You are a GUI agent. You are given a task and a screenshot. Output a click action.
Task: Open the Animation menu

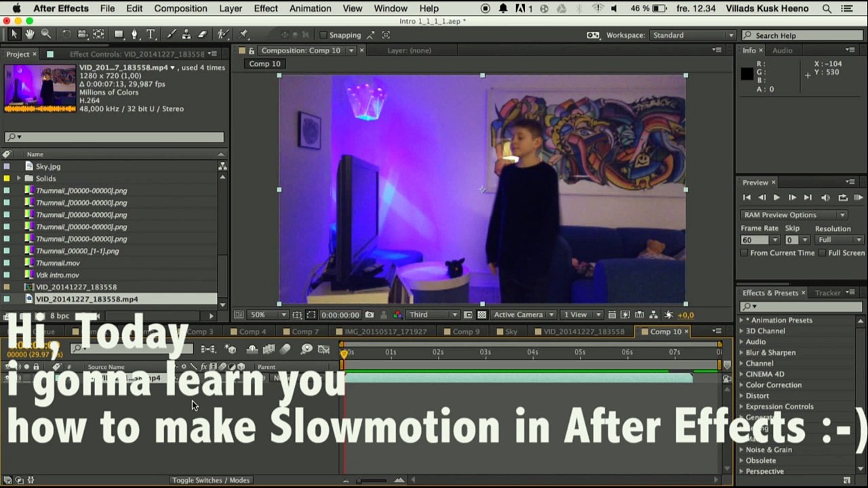(x=311, y=8)
